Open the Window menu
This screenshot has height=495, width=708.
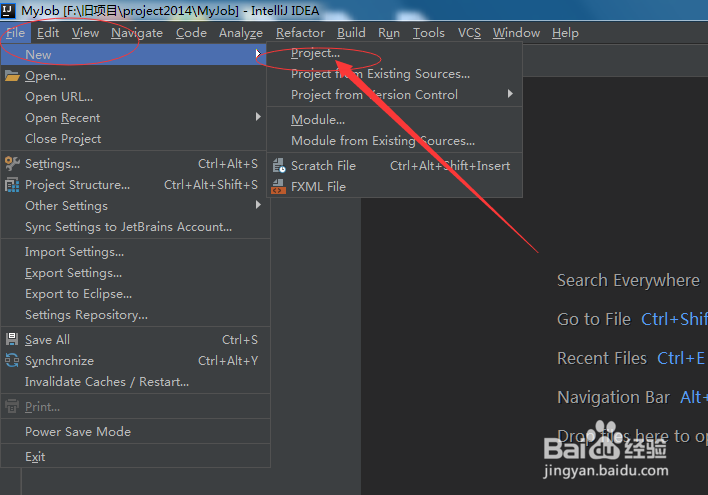(516, 33)
